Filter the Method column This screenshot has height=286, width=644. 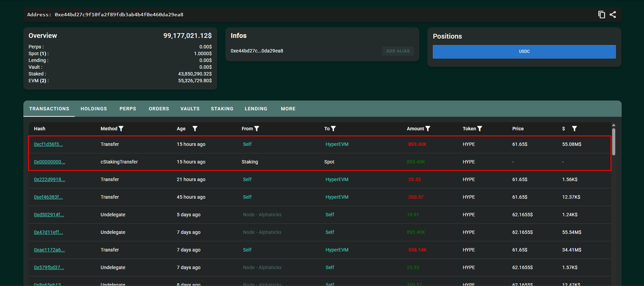(x=121, y=129)
